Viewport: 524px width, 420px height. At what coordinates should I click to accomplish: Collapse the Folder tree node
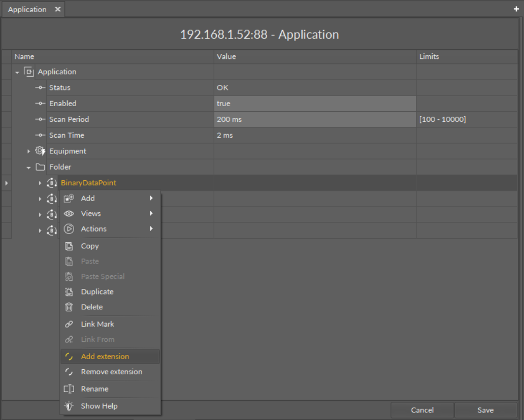click(x=29, y=168)
